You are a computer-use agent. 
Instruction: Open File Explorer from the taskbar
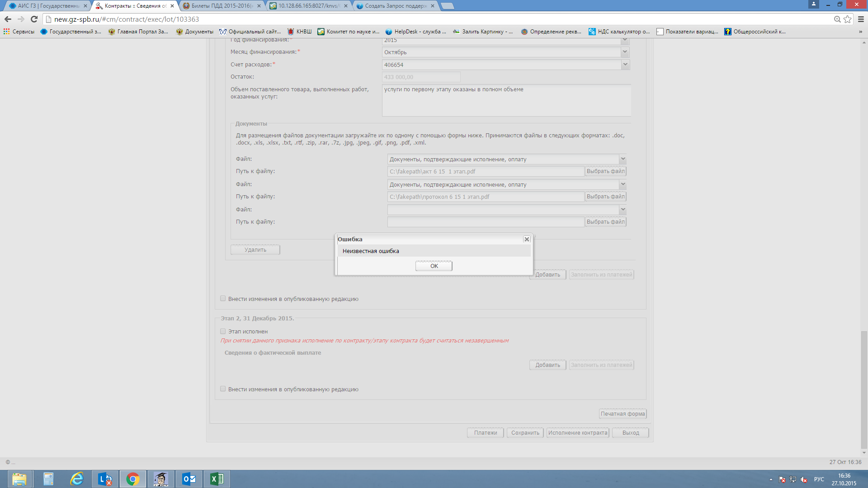pyautogui.click(x=19, y=479)
